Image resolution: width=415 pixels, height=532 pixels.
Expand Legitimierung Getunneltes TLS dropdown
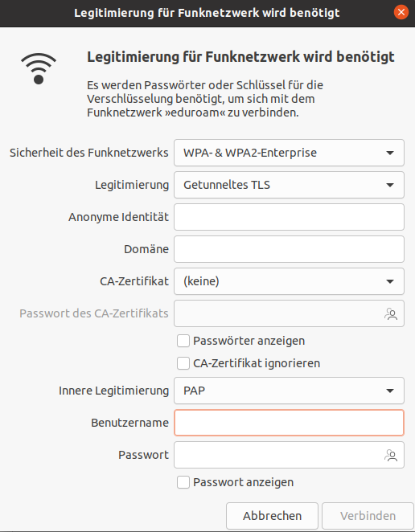(289, 185)
